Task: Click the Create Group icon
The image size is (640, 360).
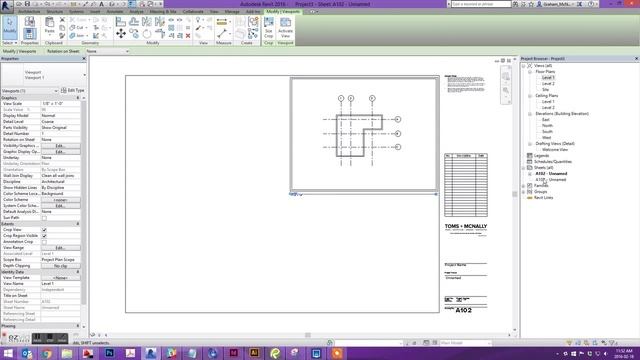Action: [253, 33]
